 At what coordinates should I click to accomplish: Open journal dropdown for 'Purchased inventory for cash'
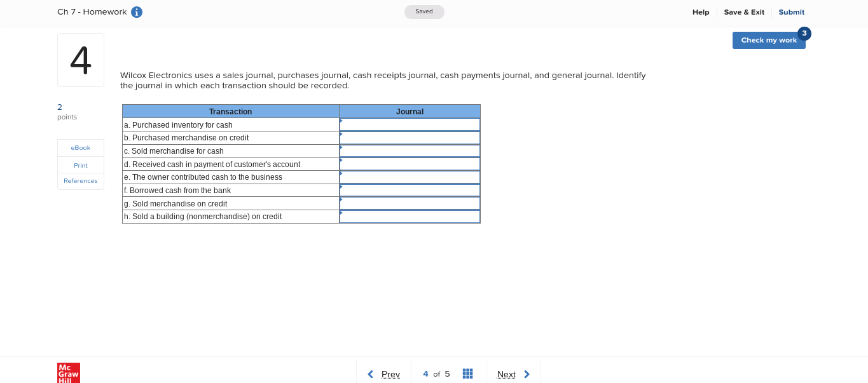(410, 124)
